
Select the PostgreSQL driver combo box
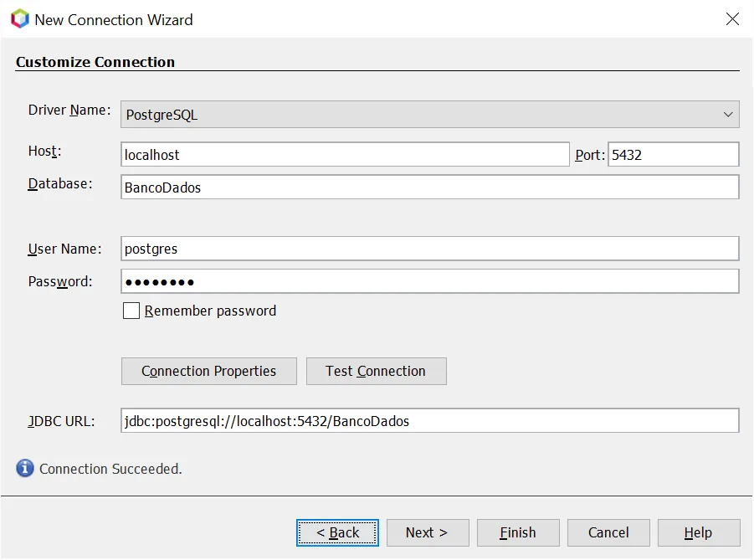(x=418, y=115)
